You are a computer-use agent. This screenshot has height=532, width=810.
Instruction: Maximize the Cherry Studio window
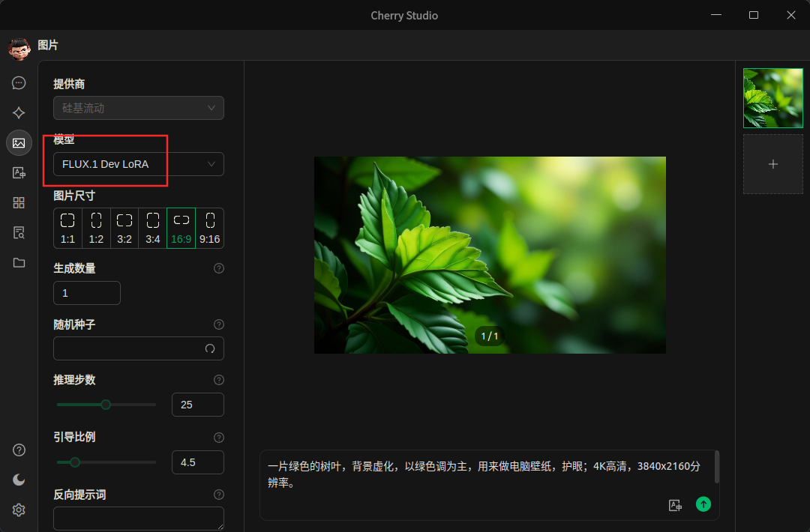pos(754,15)
